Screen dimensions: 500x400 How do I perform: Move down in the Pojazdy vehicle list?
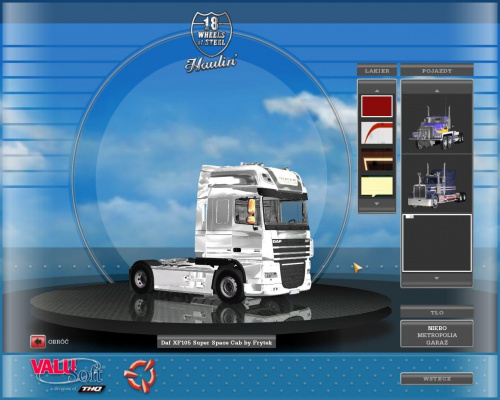(437, 278)
